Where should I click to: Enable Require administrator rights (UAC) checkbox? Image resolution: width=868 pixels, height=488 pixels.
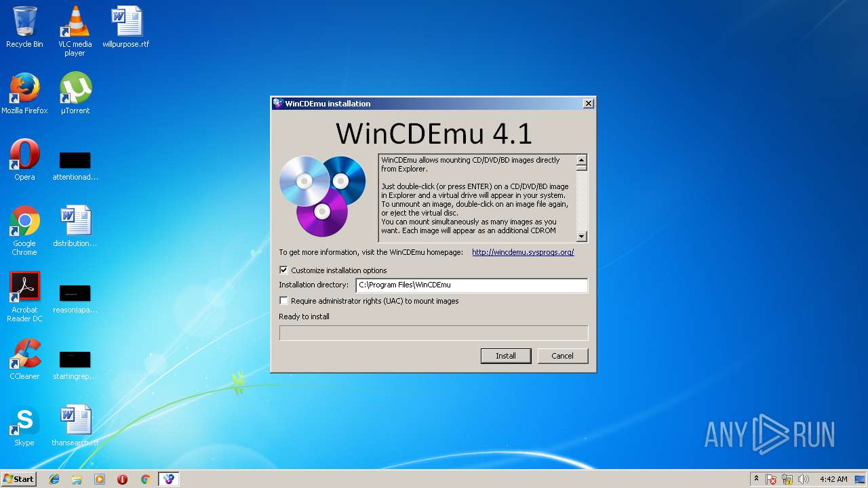point(283,300)
